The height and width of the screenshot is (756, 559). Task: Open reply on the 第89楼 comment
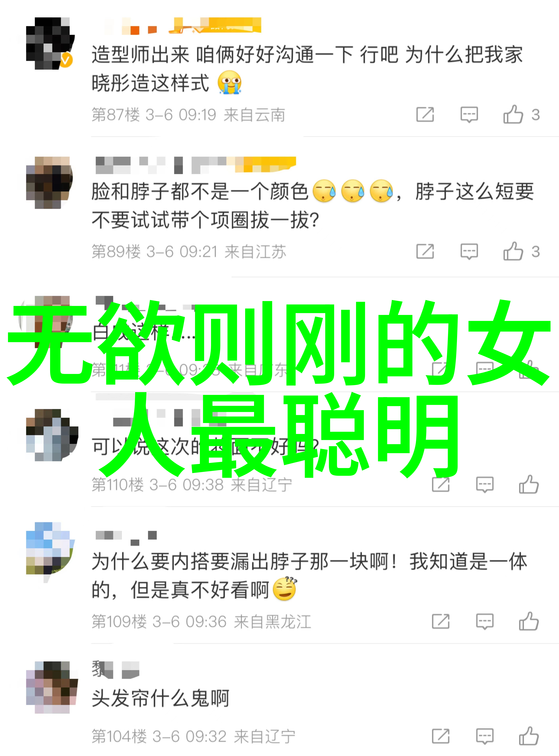tap(469, 252)
